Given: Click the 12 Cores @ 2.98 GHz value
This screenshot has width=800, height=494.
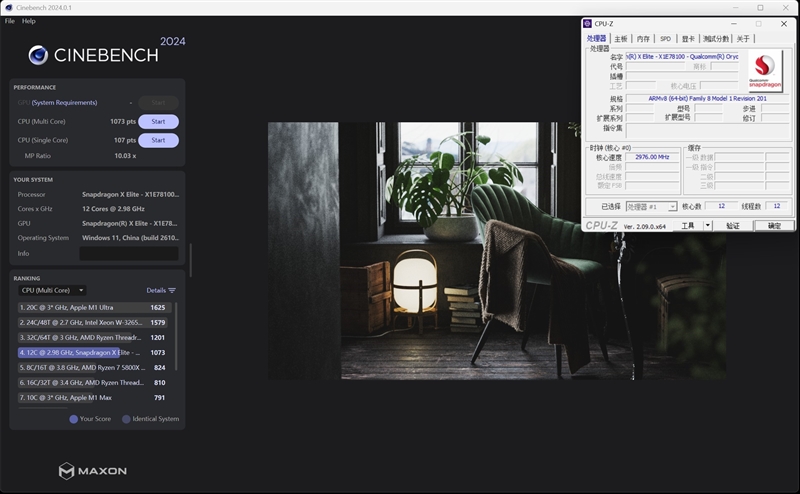Looking at the screenshot, I should [113, 209].
